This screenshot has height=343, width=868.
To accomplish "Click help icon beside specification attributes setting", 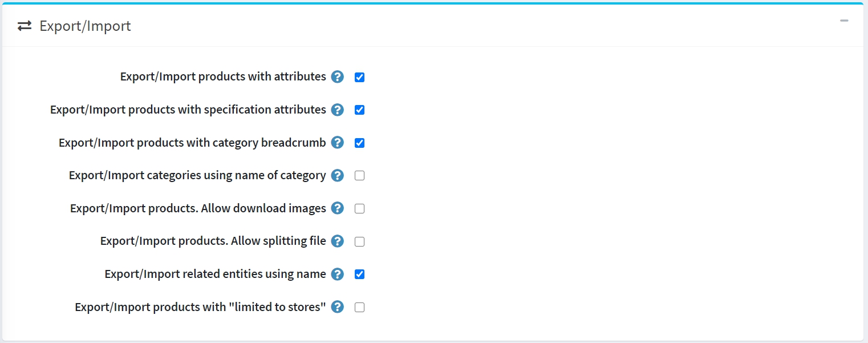I will tap(338, 110).
